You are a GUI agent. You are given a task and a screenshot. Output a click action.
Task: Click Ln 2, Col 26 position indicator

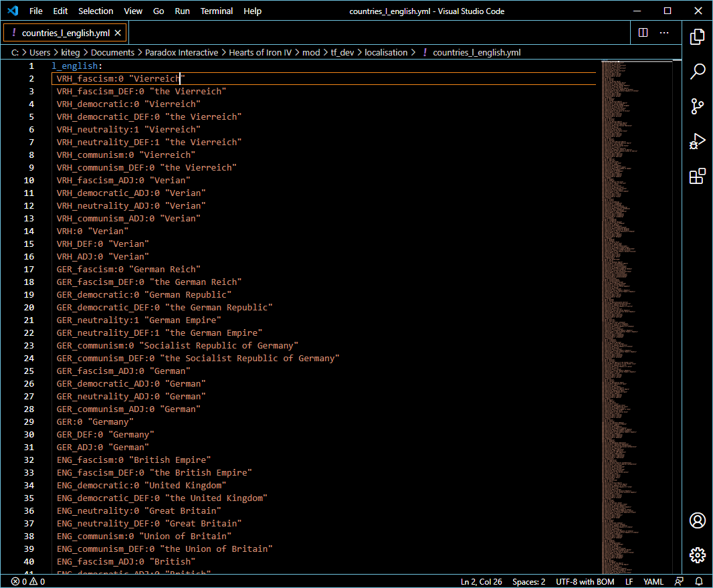click(x=481, y=581)
